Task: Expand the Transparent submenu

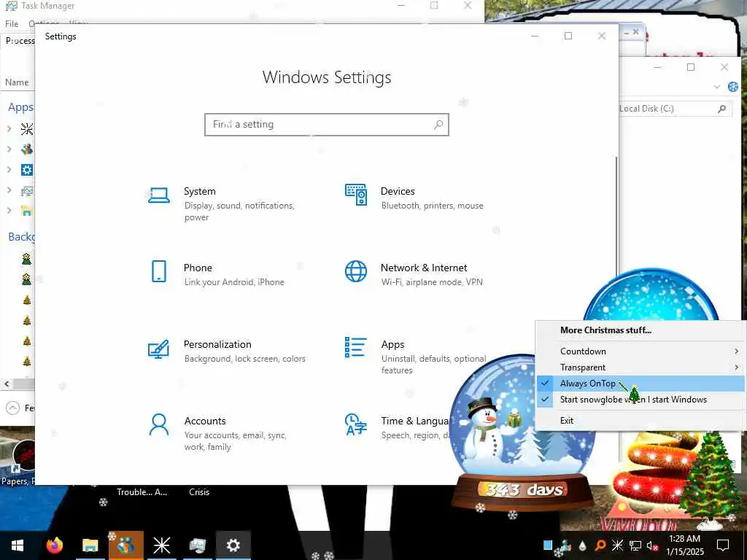Action: [x=640, y=367]
